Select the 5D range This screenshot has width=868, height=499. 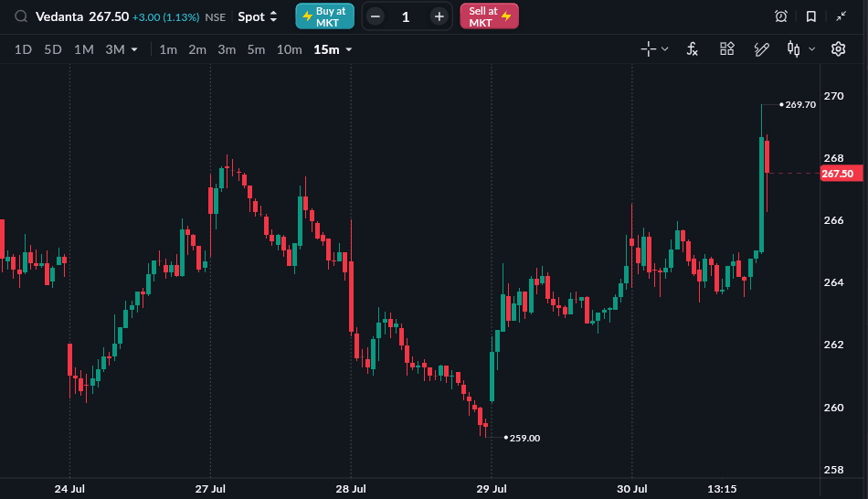(x=53, y=49)
